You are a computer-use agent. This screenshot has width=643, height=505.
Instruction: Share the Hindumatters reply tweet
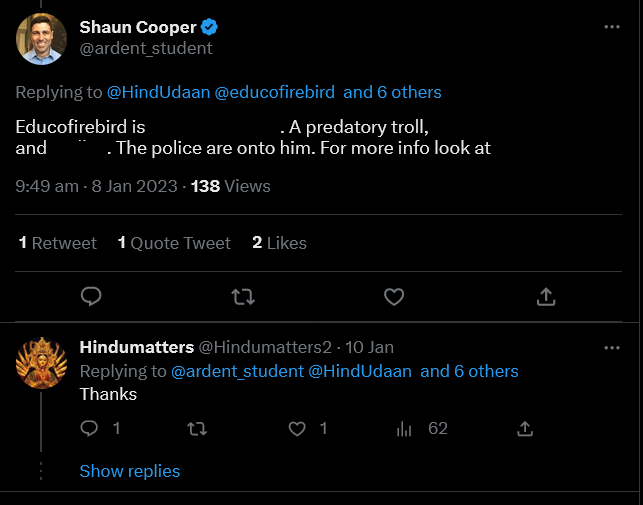click(524, 428)
